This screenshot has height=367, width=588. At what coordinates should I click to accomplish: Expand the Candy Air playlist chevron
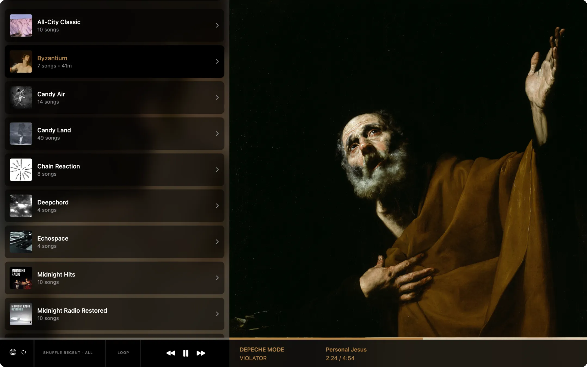[x=217, y=97]
